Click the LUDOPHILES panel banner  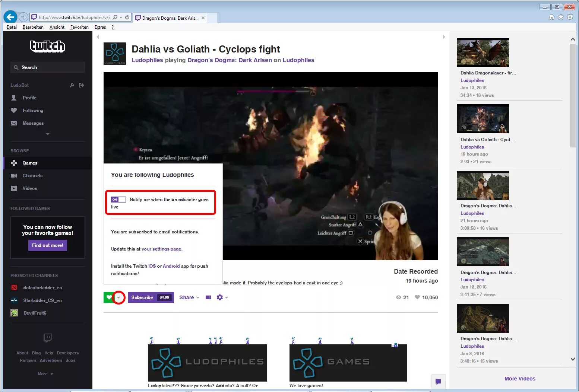click(x=208, y=363)
